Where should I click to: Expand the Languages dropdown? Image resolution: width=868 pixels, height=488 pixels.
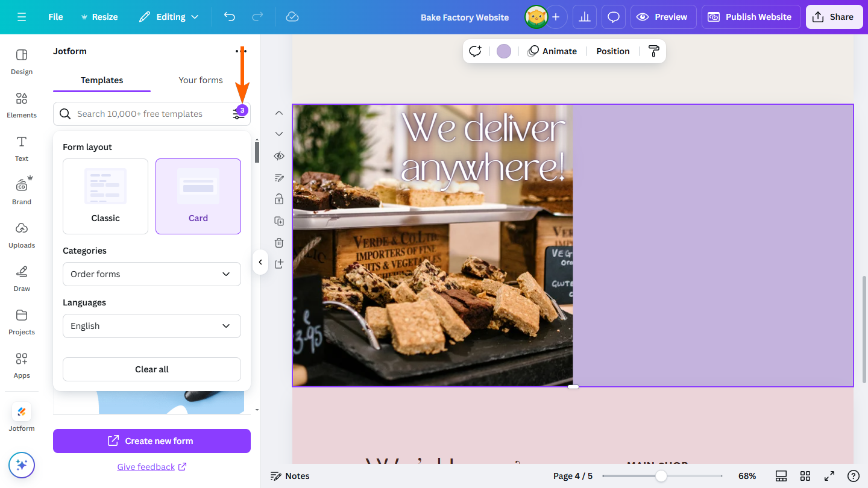tap(151, 325)
